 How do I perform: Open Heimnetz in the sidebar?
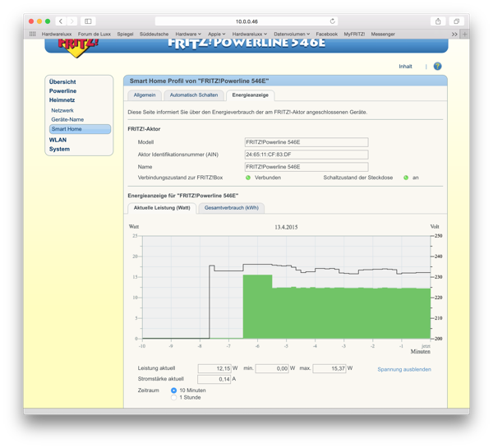click(62, 100)
